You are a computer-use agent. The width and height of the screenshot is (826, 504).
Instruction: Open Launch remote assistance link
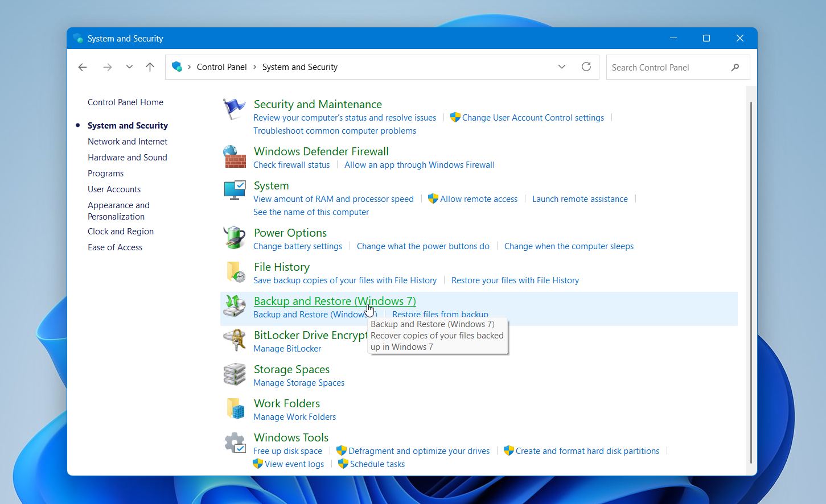[580, 199]
